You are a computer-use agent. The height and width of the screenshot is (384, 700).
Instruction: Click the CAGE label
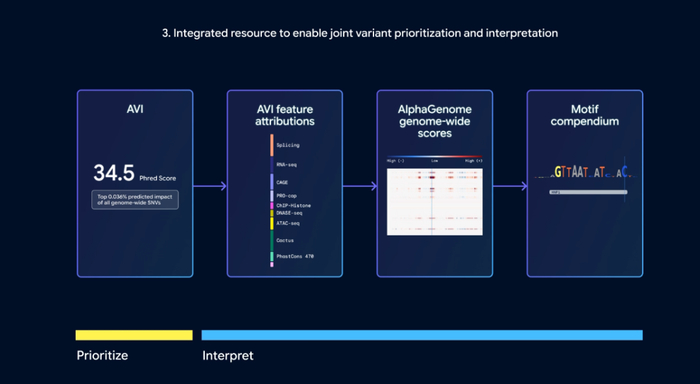tap(282, 182)
